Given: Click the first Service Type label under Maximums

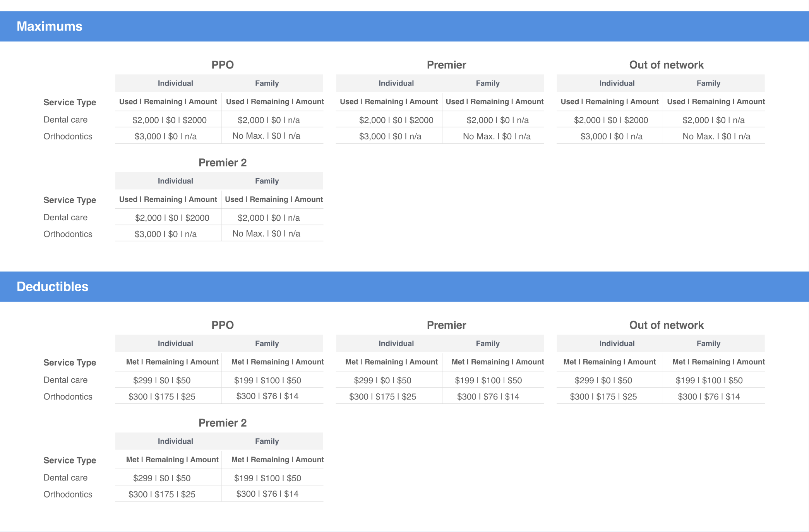Looking at the screenshot, I should (70, 102).
